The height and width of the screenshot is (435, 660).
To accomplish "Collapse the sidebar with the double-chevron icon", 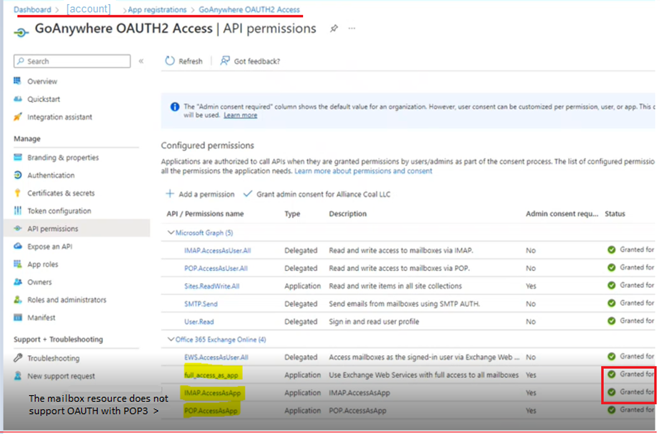I will click(x=142, y=61).
